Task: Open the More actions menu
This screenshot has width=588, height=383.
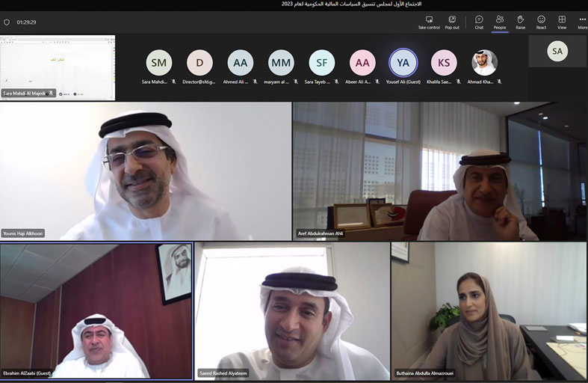Action: [x=582, y=22]
